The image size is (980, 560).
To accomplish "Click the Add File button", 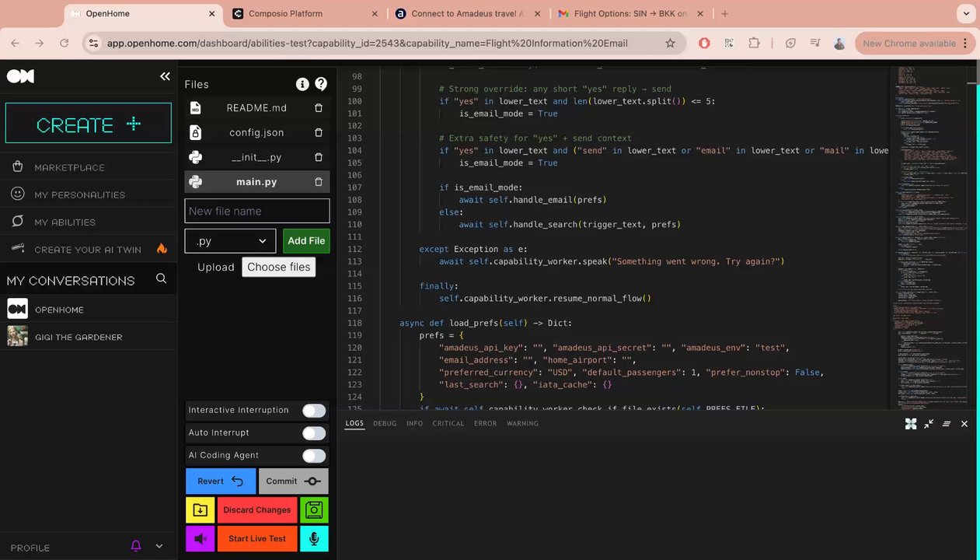I will coord(306,241).
